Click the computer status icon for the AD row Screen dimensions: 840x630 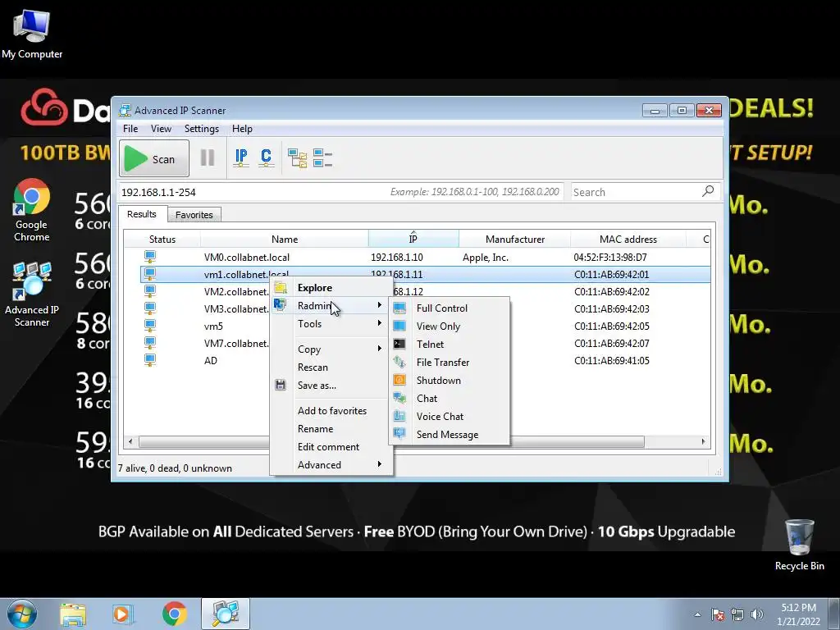(x=150, y=361)
